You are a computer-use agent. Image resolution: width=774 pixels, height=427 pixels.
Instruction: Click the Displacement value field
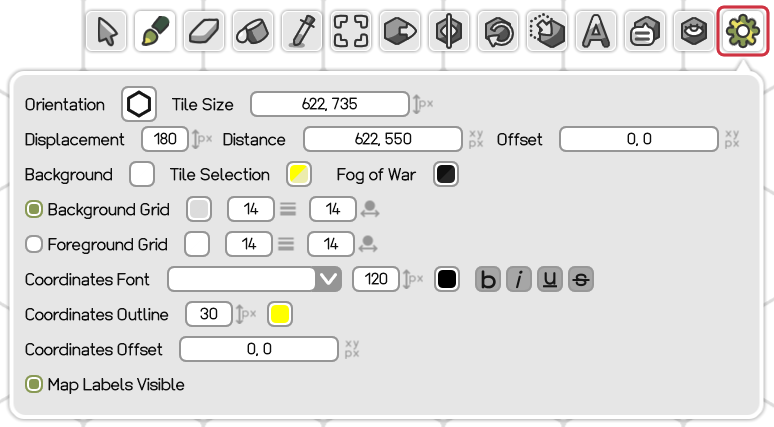(x=164, y=139)
